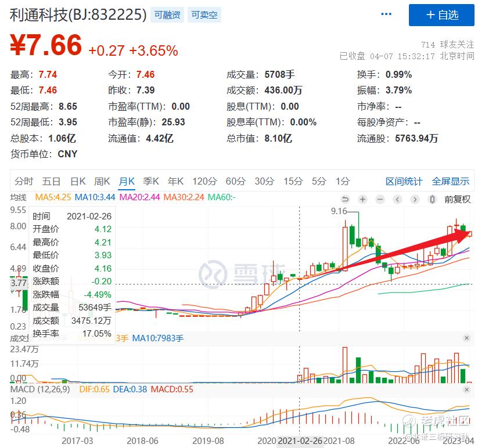478x448 pixels.
Task: Open 全屏显示 fullscreen chart
Action: click(450, 182)
